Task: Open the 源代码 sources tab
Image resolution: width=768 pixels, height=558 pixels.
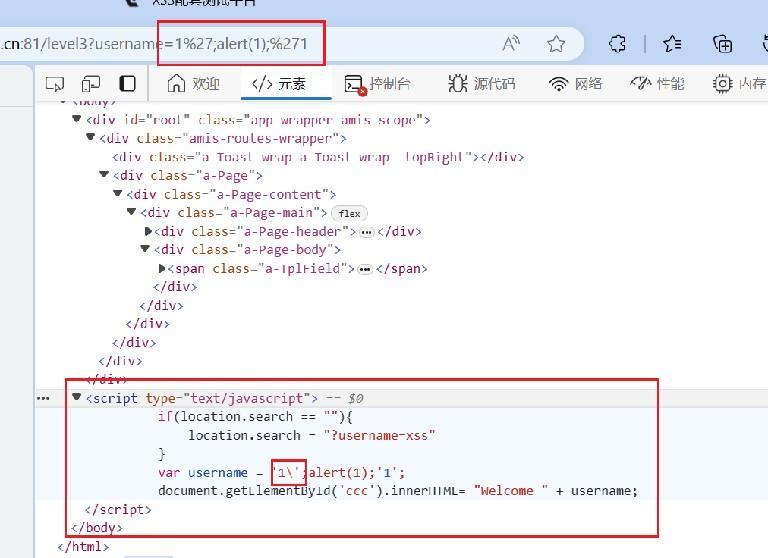Action: pos(481,84)
